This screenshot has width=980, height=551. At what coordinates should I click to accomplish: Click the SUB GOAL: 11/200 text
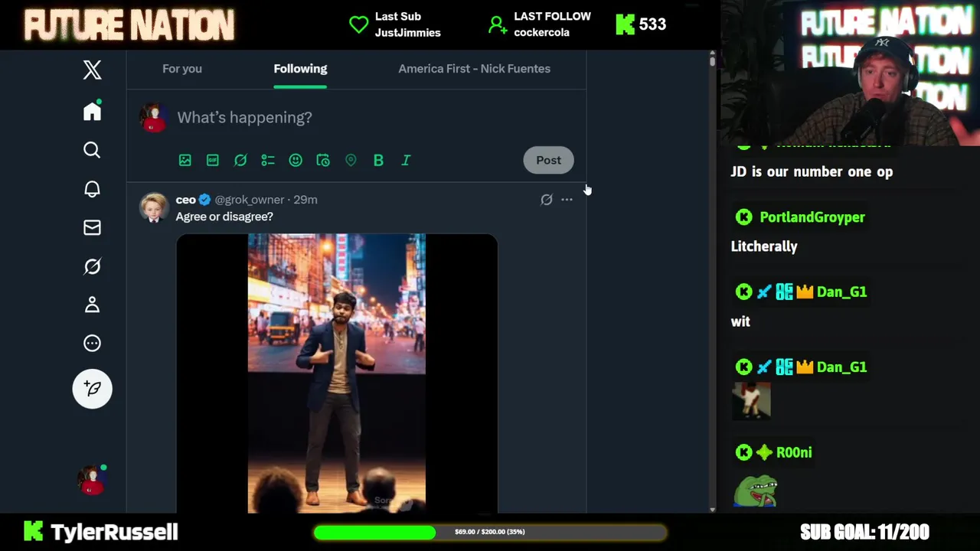[x=864, y=532]
